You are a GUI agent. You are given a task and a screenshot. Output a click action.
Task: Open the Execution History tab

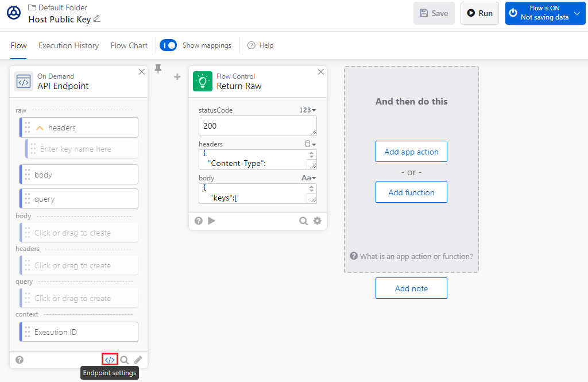[x=69, y=46]
